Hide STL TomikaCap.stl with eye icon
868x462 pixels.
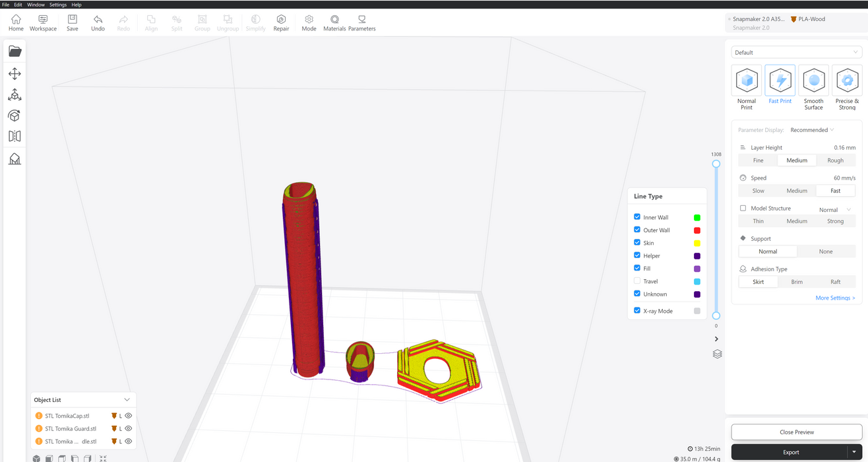129,416
